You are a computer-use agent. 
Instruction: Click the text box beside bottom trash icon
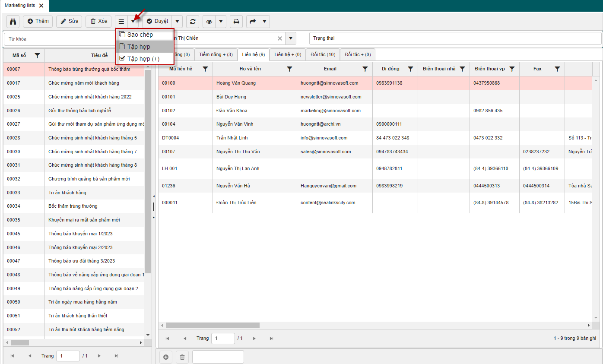click(x=218, y=357)
